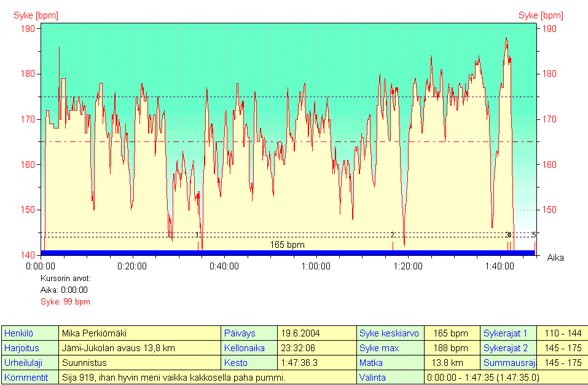Click lap marker 1 on the graph

pyautogui.click(x=197, y=235)
